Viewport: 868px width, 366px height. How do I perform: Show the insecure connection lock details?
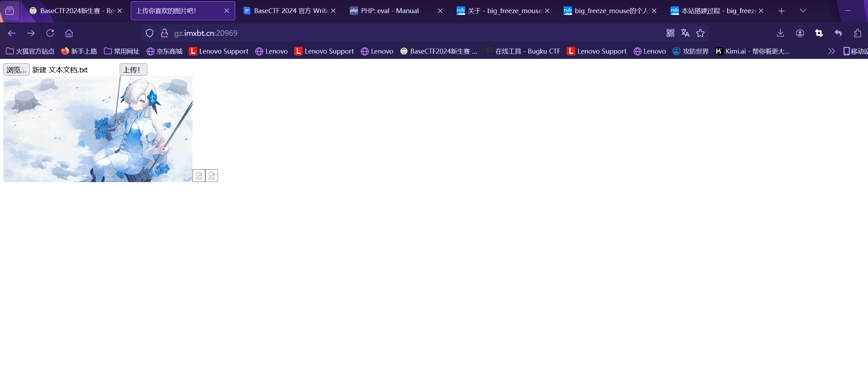[x=164, y=33]
